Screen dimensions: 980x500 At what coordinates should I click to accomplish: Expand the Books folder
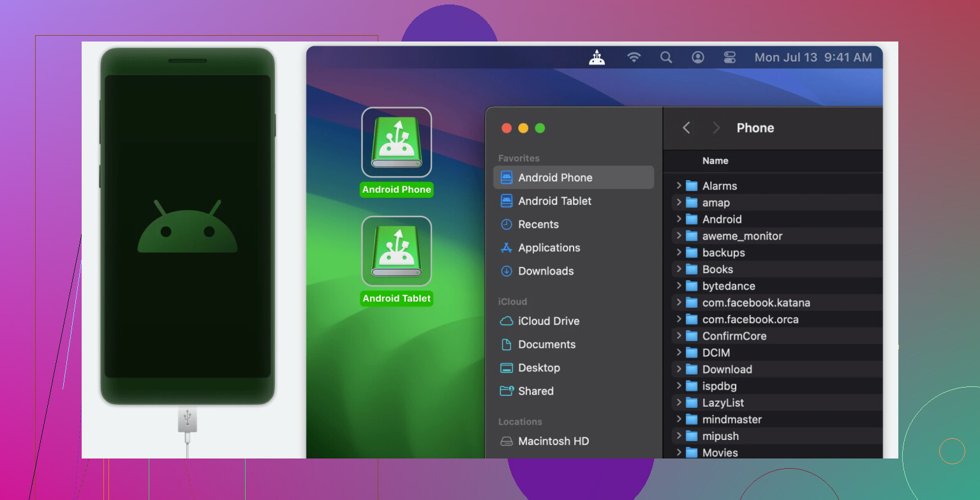coord(679,269)
